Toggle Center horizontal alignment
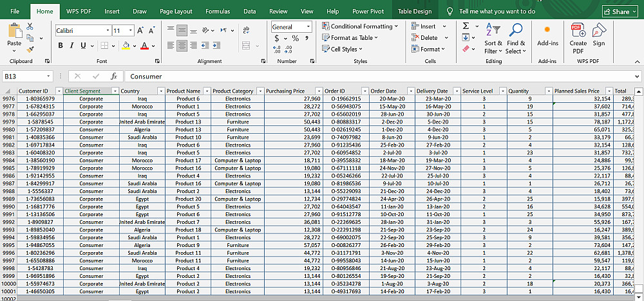This screenshot has width=644, height=301. [182, 45]
